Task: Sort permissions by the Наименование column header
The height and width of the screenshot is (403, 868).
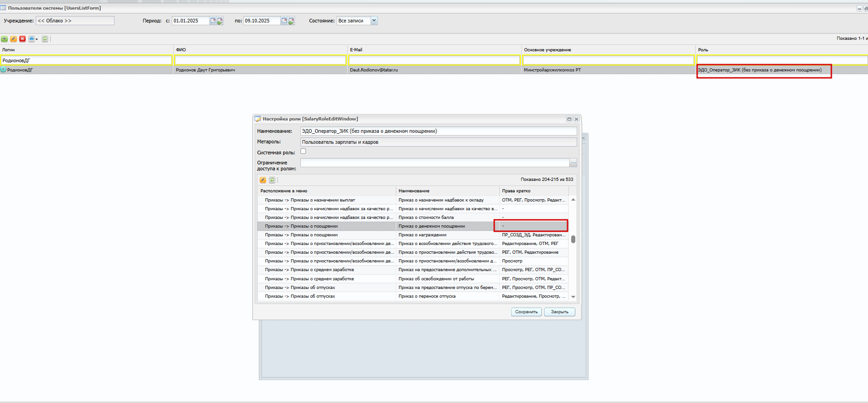Action: (448, 191)
